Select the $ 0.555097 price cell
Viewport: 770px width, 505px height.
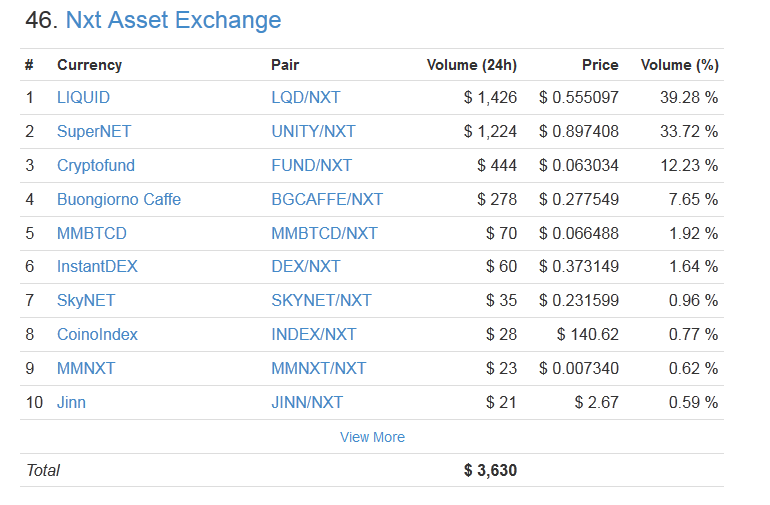[578, 97]
